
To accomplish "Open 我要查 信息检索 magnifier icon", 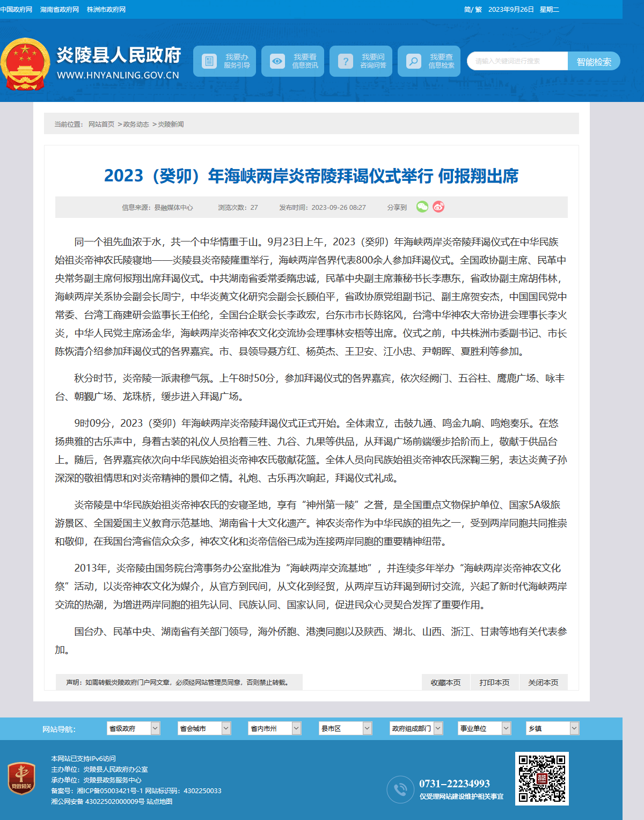I will (x=413, y=61).
